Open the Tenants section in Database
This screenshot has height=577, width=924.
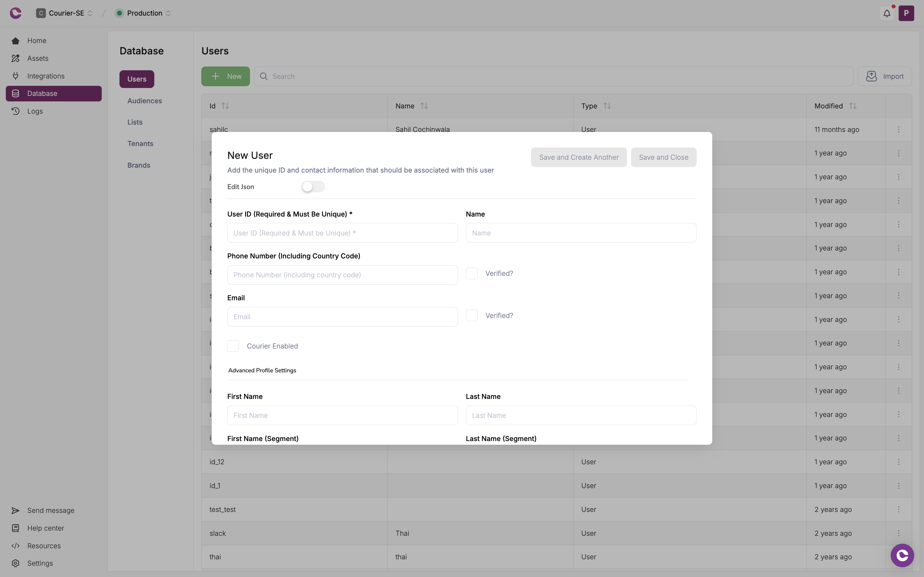click(x=140, y=144)
